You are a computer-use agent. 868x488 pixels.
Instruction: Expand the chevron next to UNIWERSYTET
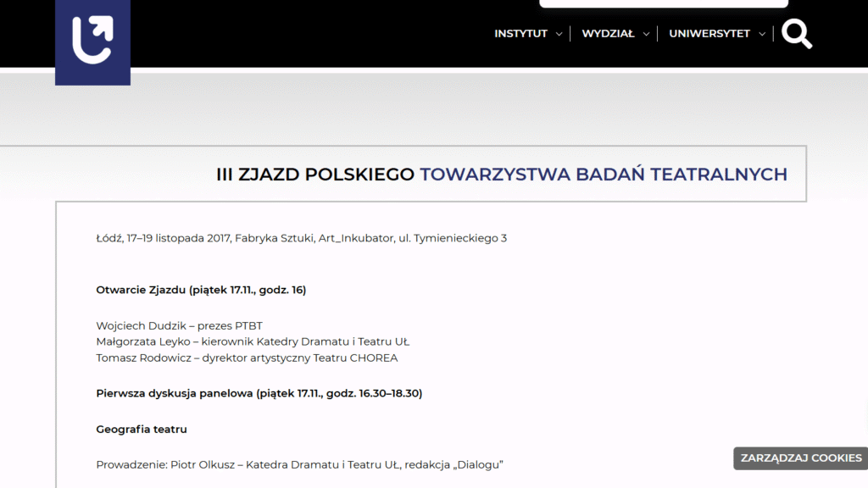coord(762,35)
